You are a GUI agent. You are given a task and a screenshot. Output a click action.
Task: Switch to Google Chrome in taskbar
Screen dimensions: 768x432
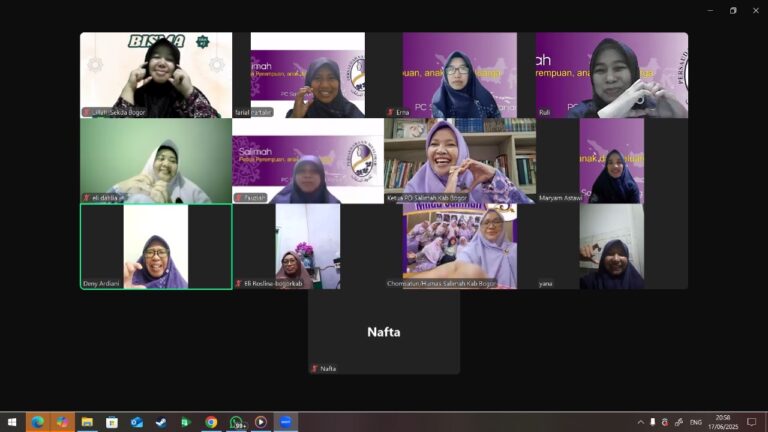(211, 422)
